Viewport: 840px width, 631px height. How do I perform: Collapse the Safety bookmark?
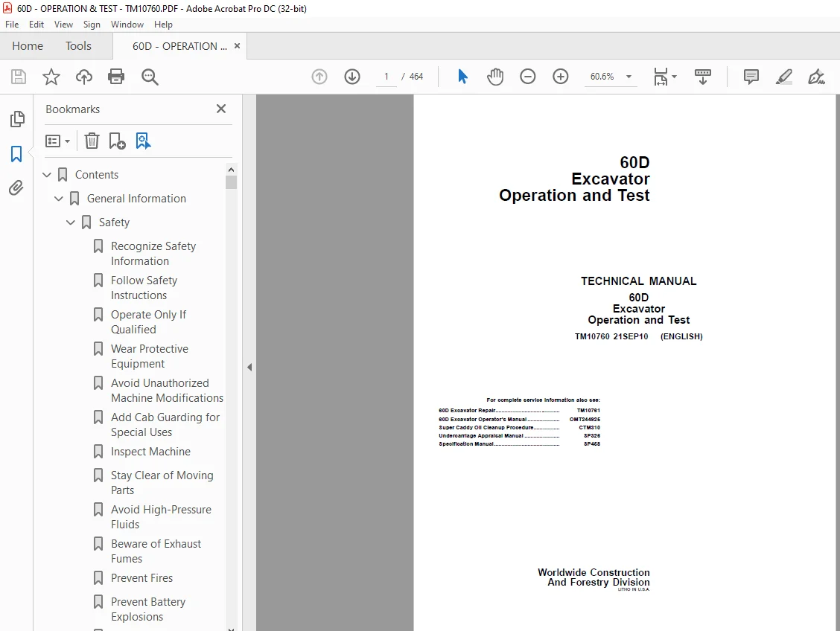click(x=70, y=222)
